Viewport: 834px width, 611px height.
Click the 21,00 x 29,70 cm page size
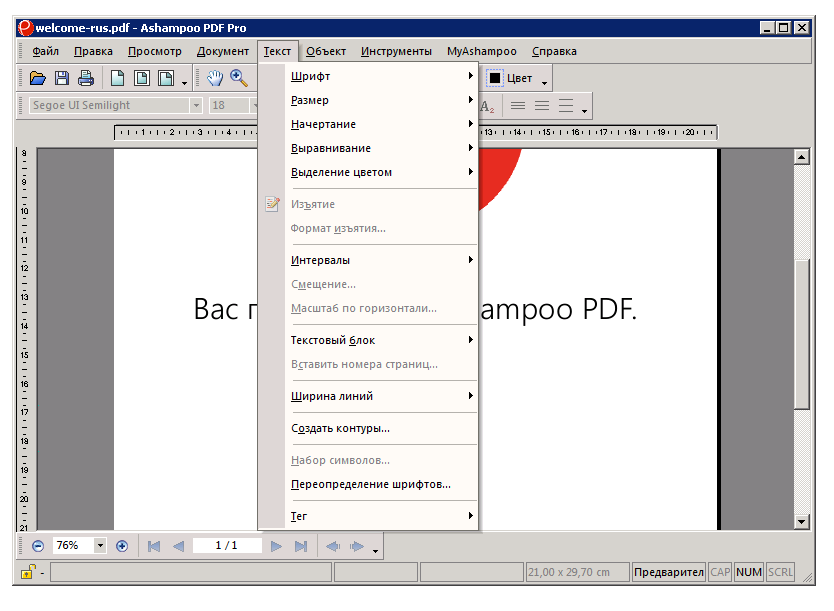click(x=578, y=572)
